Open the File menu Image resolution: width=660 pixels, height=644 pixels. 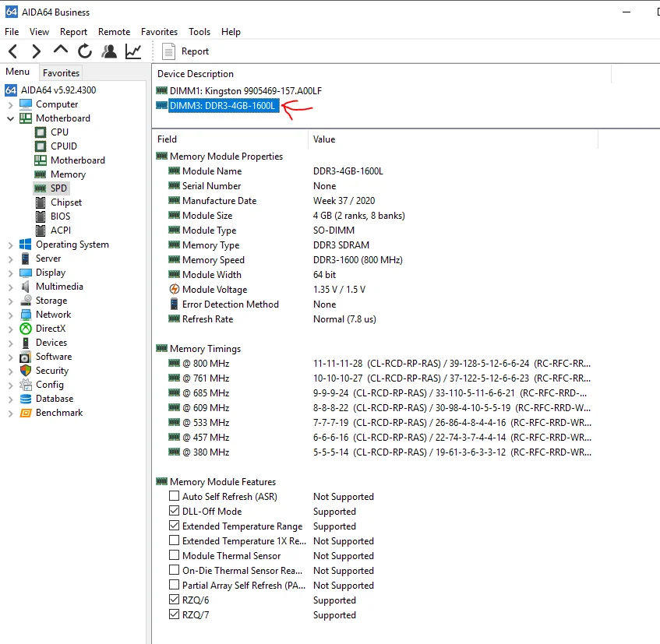coord(12,32)
